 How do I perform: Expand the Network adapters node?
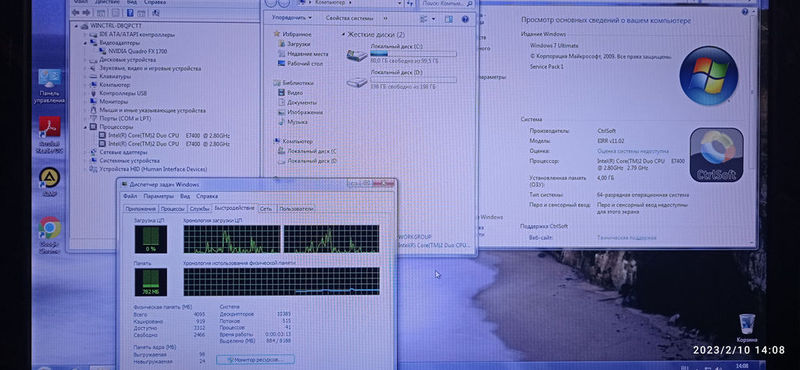point(87,152)
